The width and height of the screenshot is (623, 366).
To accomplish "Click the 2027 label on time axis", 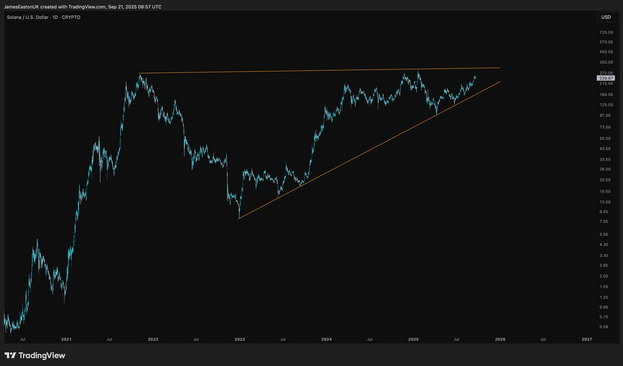I will [587, 339].
